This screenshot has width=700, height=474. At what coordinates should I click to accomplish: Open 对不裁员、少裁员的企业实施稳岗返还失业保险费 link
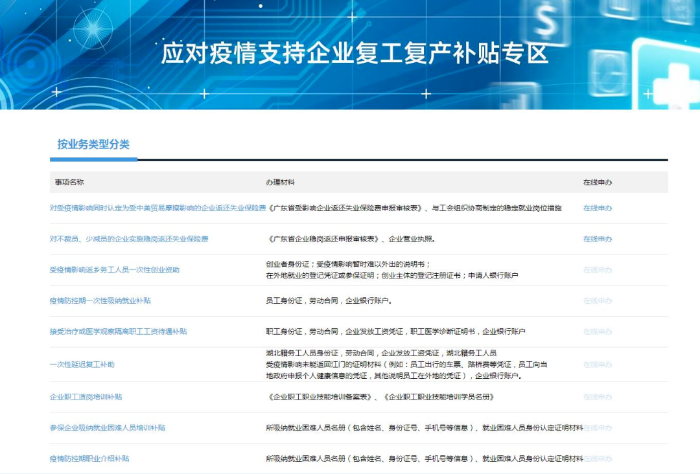tap(129, 239)
